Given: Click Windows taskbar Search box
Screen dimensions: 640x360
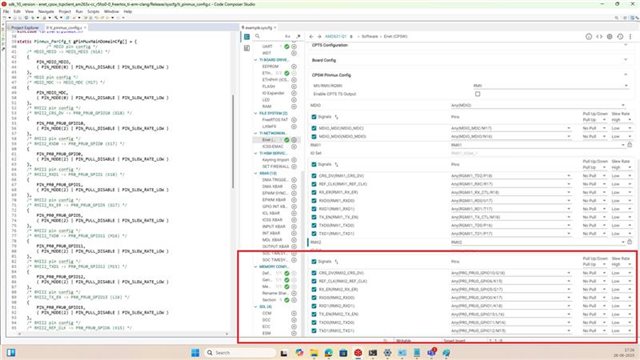Looking at the screenshot, I should click(240, 353).
